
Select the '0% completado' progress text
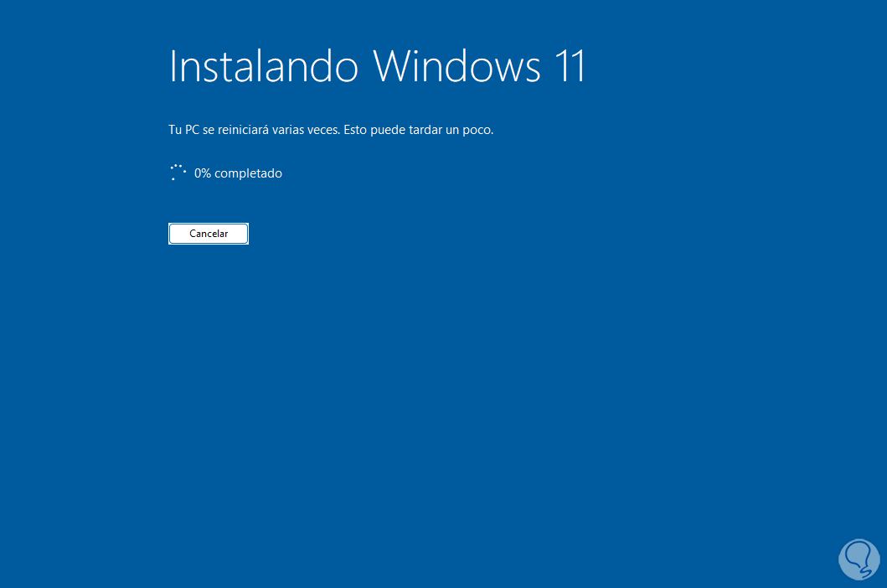[x=238, y=173]
